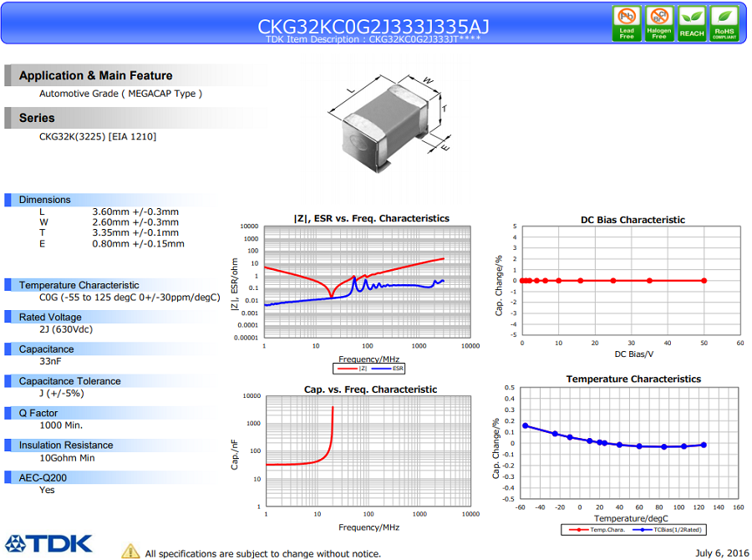Select the 10Gohm Min value
This screenshot has width=752, height=560.
67,458
